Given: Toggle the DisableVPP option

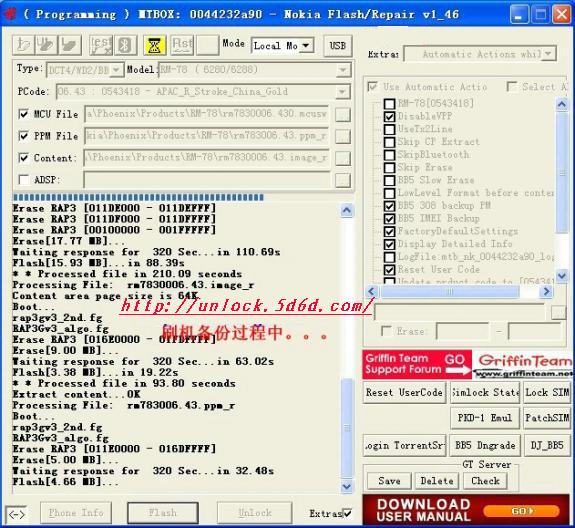Looking at the screenshot, I should click(389, 117).
